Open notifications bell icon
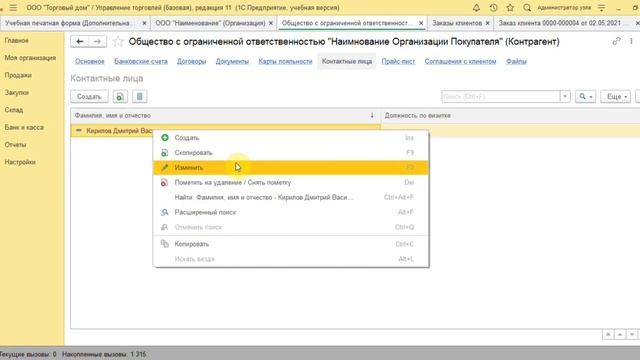Image resolution: width=640 pixels, height=360 pixels. tap(476, 8)
